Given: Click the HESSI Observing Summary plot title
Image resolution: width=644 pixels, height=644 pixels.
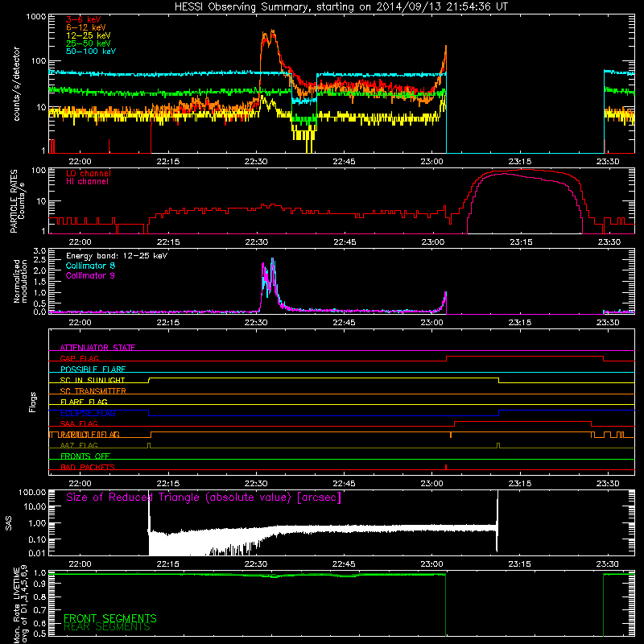Looking at the screenshot, I should (341, 7).
